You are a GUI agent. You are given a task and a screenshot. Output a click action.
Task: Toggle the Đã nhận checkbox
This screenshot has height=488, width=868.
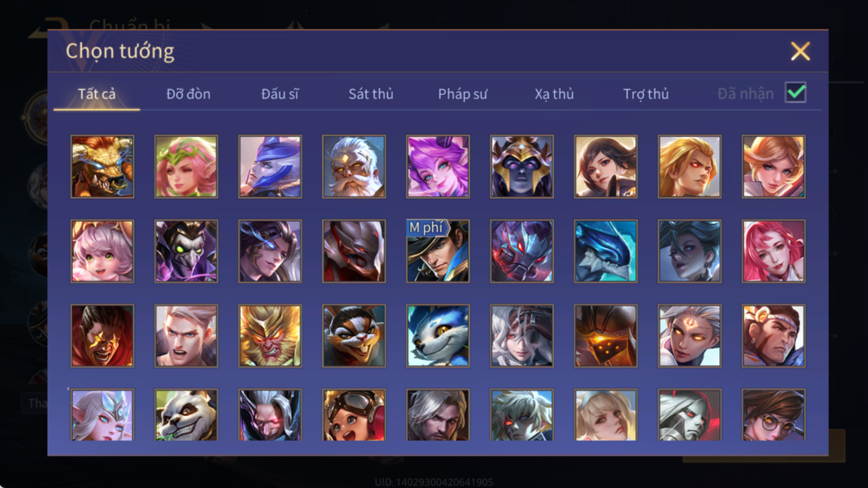point(795,93)
